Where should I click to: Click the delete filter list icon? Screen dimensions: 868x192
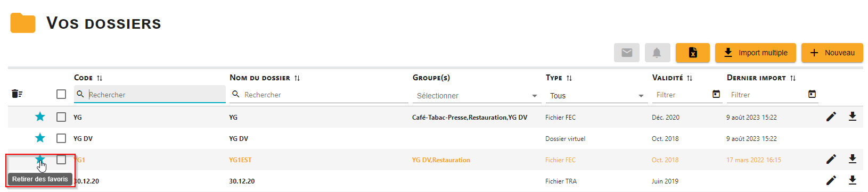pyautogui.click(x=17, y=94)
